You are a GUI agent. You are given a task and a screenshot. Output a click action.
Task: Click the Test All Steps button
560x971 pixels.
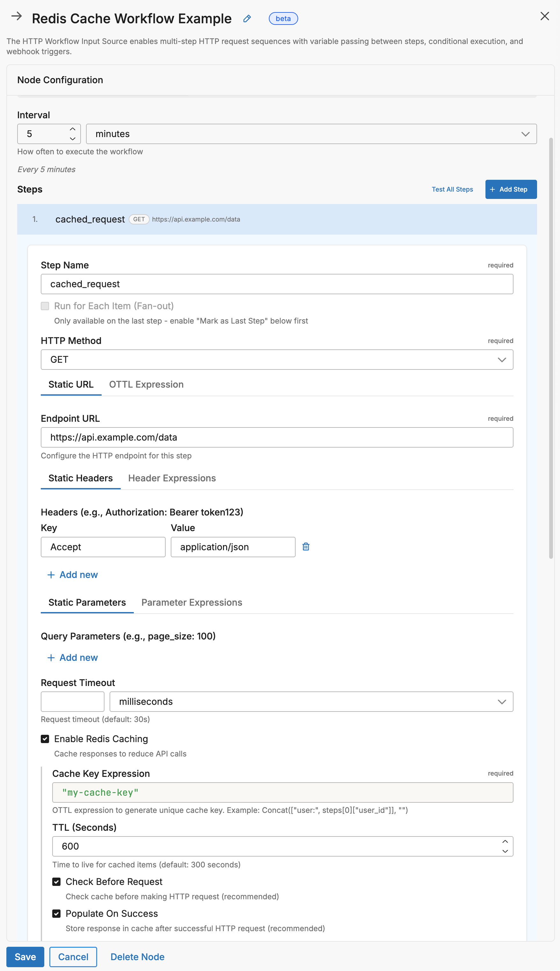tap(452, 189)
